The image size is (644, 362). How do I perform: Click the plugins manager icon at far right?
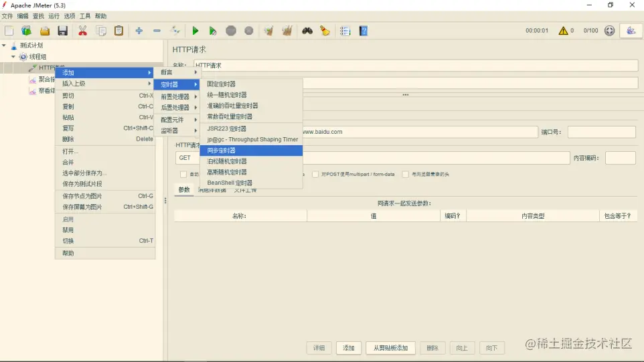[631, 31]
